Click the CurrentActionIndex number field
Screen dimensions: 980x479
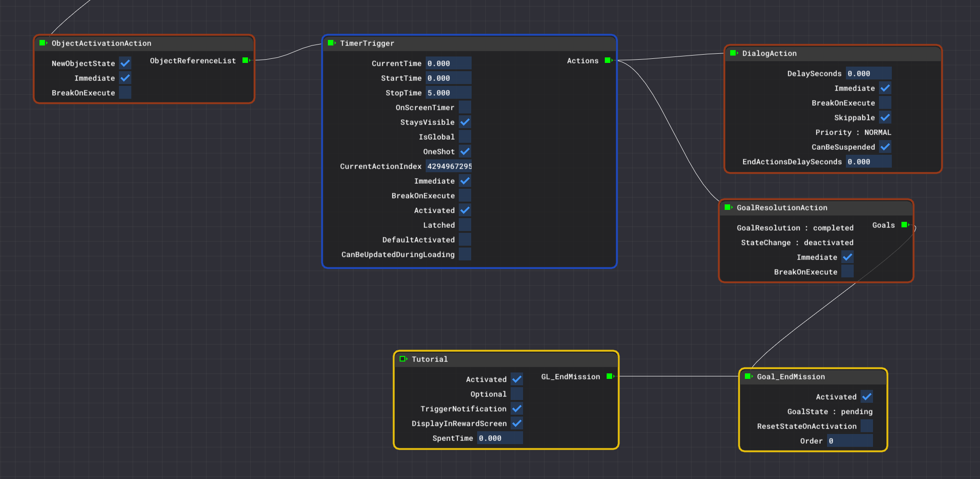click(449, 166)
